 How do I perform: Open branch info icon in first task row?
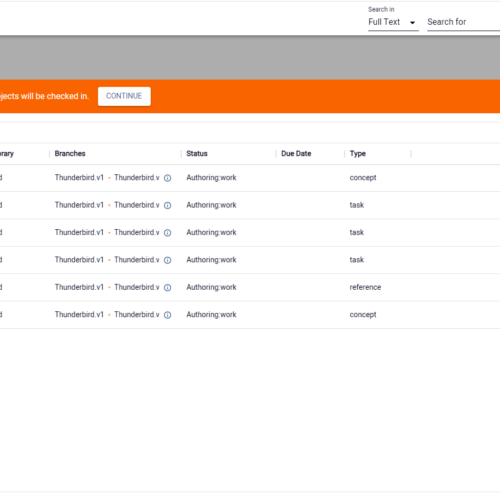[x=168, y=205]
